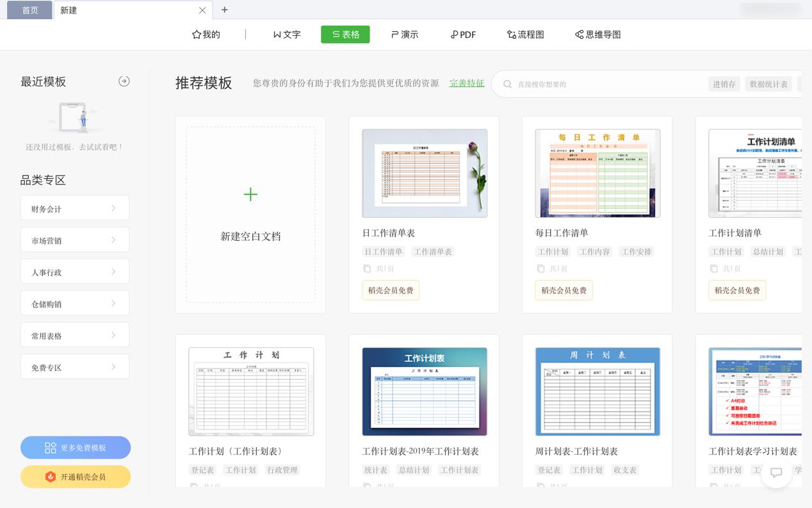Open the feedback chat bubble icon
The image size is (812, 508).
point(776,473)
